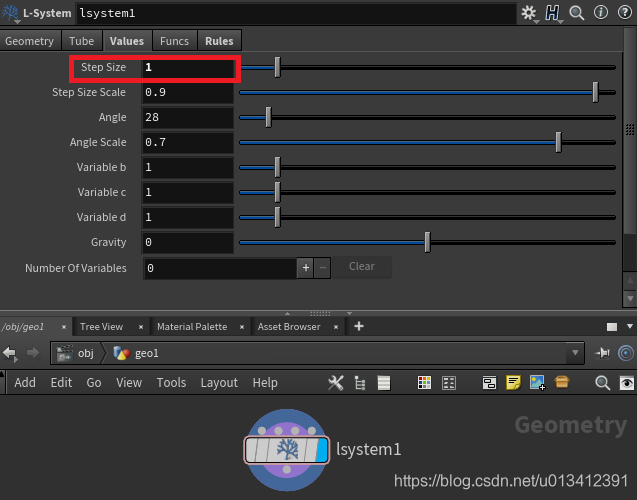Image resolution: width=637 pixels, height=500 pixels.
Task: Open the Layout menu
Action: 219,383
